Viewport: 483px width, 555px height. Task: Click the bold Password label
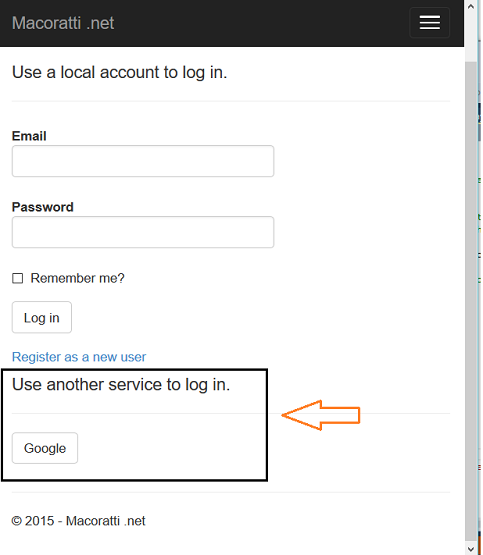pos(42,207)
